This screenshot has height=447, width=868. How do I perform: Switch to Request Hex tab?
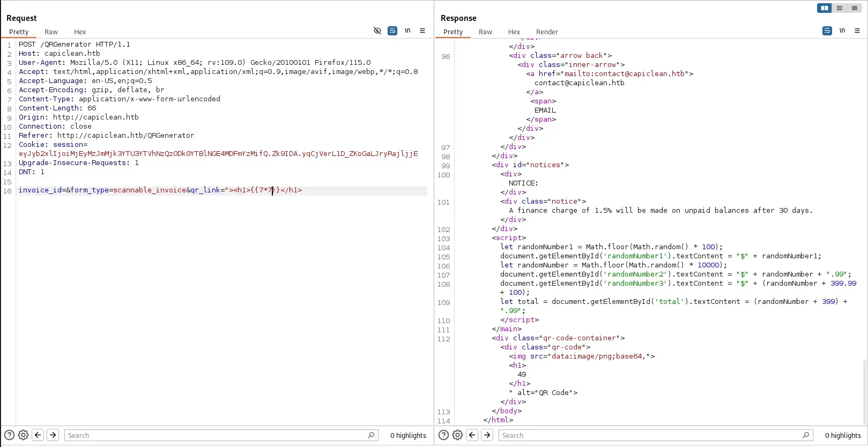pos(80,32)
